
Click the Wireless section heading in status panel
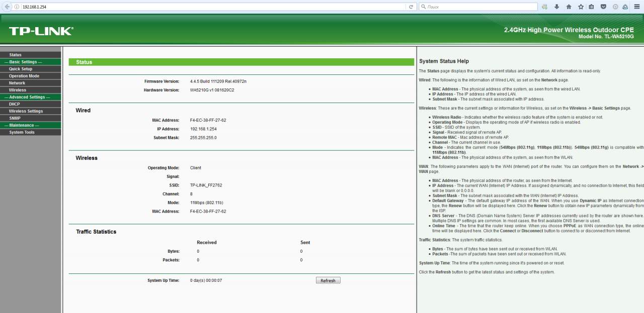coord(87,158)
